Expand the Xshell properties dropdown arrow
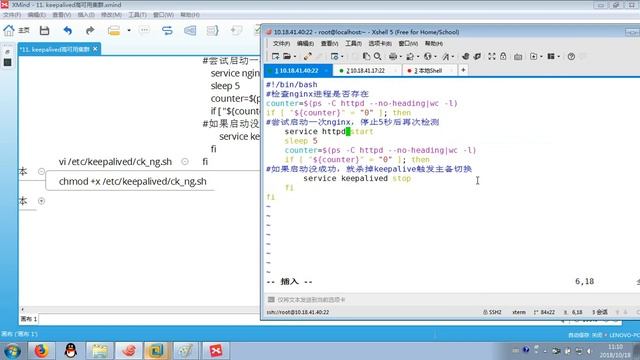The width and height of the screenshot is (640, 360). 342,57
